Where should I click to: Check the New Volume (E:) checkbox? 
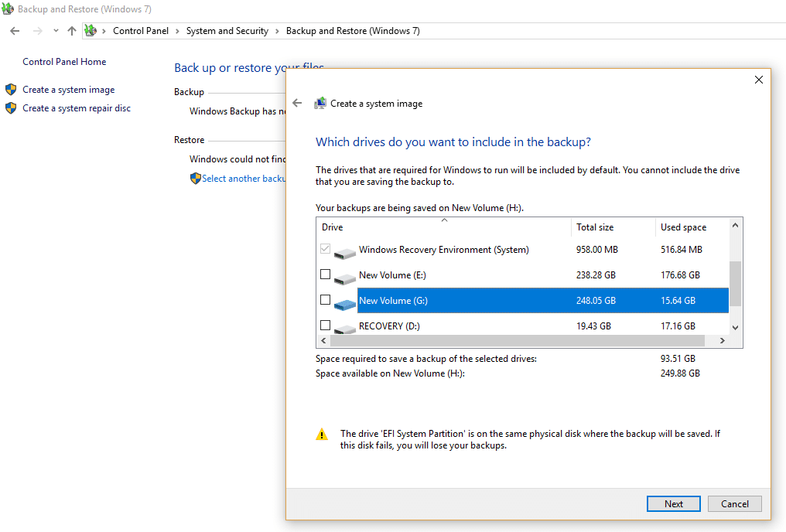tap(325, 275)
